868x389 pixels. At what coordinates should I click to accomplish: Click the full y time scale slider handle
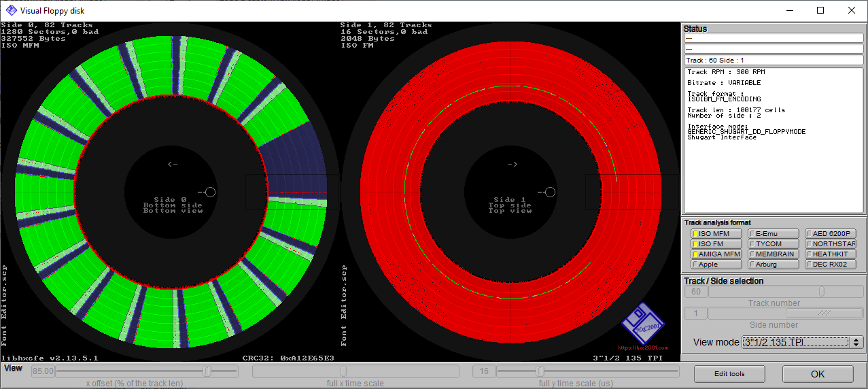click(540, 371)
